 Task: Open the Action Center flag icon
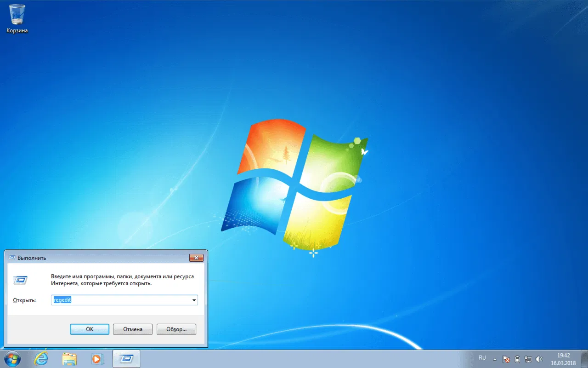coord(506,359)
